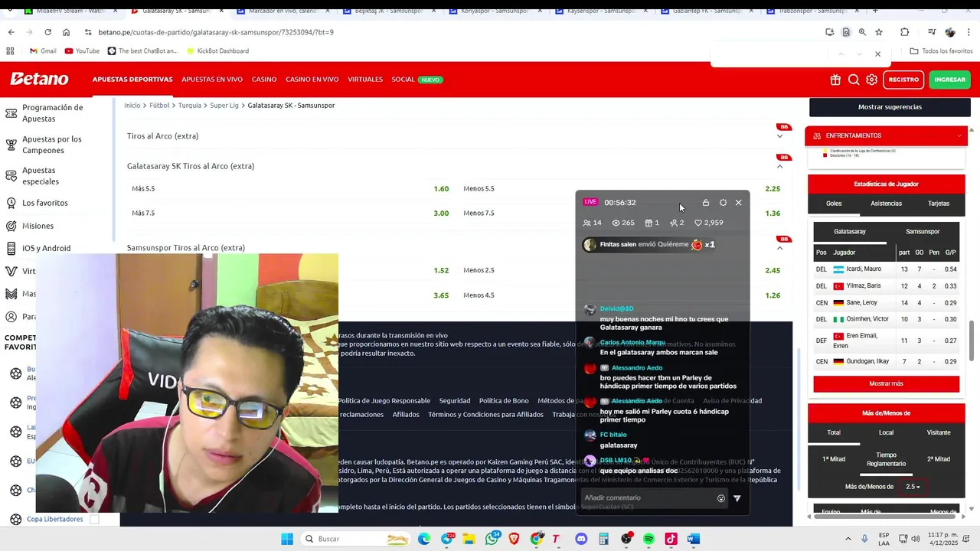
Task: Collapse the Enfrentamientos panel chevron
Action: coord(959,135)
